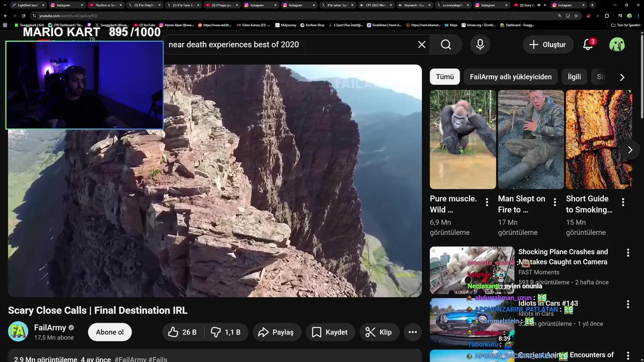The height and width of the screenshot is (362, 644).
Task: Open the lichess.org bookmark
Action: (479, 25)
